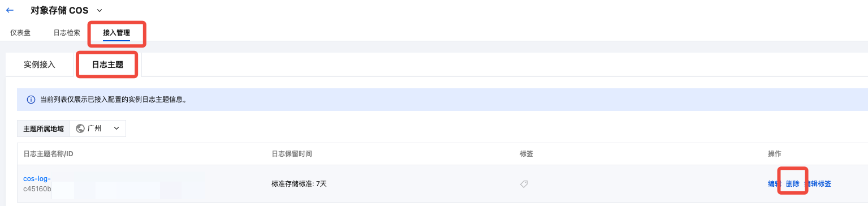Click the 主题所属地域 filter label
Viewport: 868px width, 206px height.
[44, 128]
